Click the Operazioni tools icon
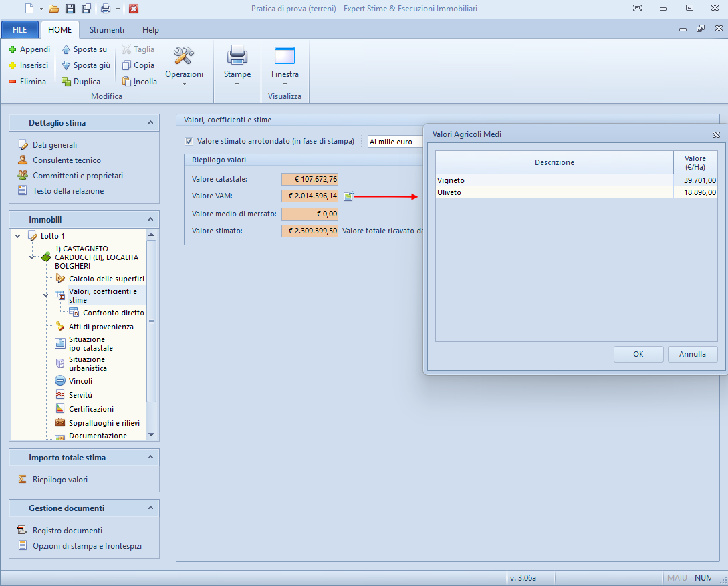728x586 pixels. tap(184, 56)
